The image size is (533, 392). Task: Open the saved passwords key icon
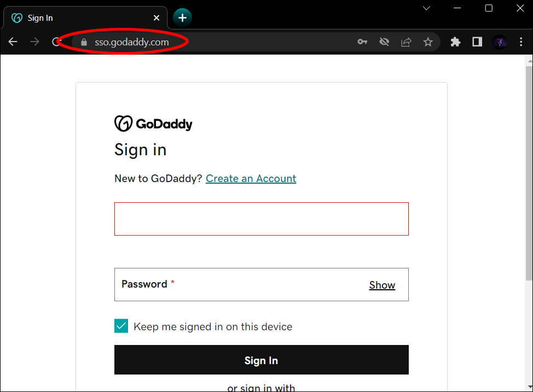click(x=362, y=42)
